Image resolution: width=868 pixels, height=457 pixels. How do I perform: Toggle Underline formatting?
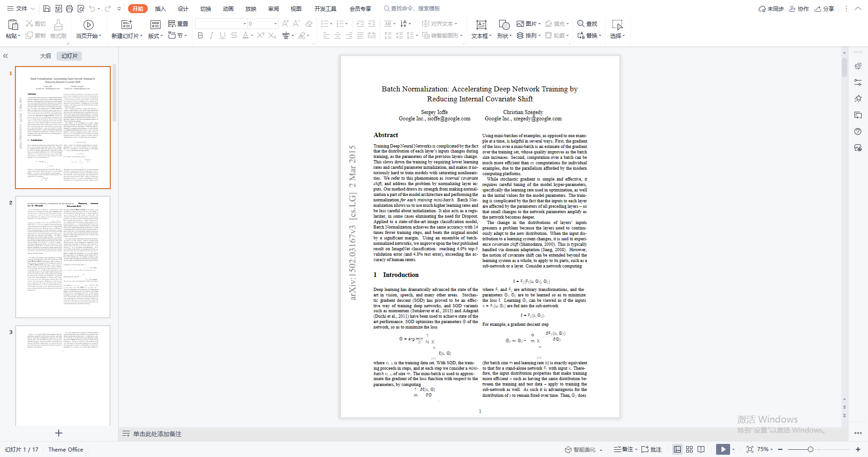[x=222, y=35]
